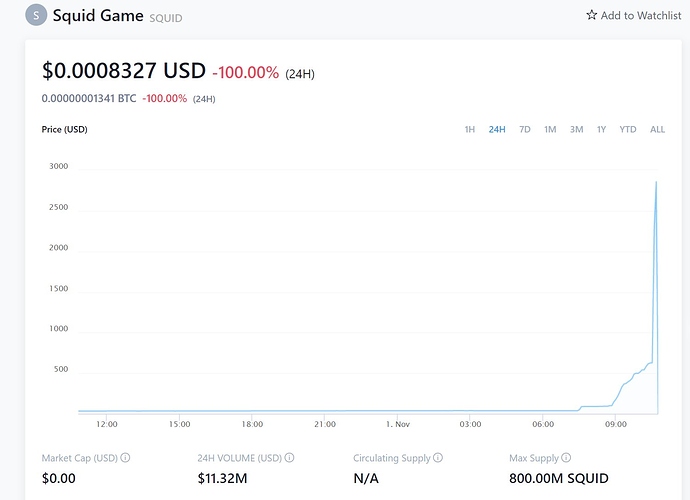Click the $0.0008327 USD price
The image size is (690, 500).
124,70
